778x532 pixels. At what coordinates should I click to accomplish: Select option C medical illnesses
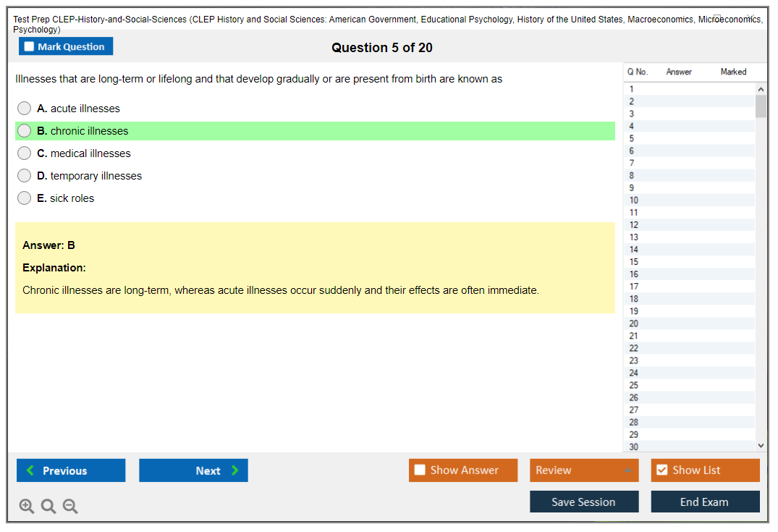coord(25,153)
